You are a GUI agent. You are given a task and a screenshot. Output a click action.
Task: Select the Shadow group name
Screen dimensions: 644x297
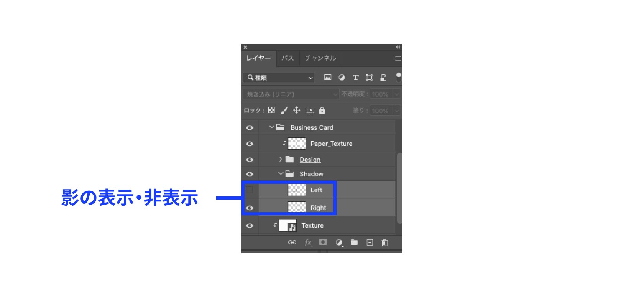pyautogui.click(x=311, y=174)
